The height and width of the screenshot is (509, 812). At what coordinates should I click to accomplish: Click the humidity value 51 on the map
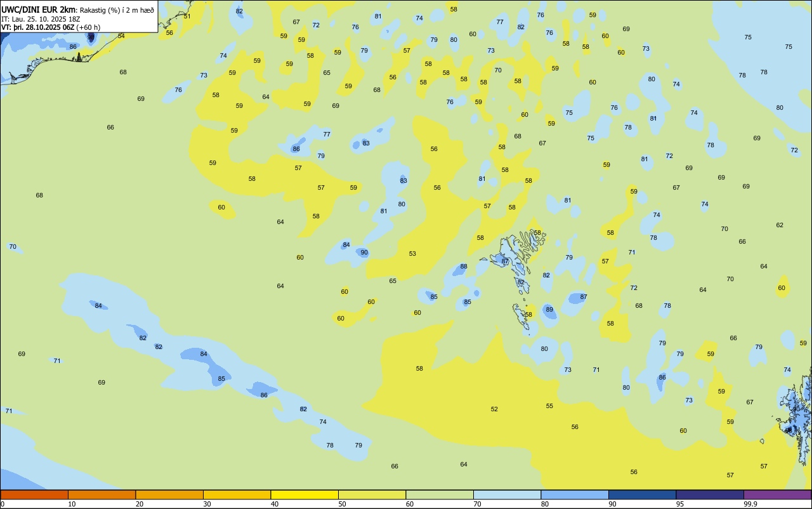tap(187, 16)
